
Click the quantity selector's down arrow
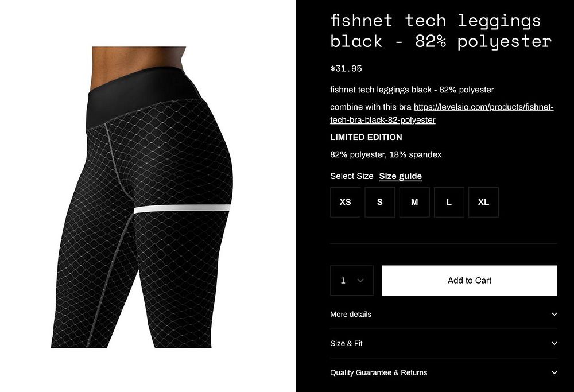pos(360,280)
